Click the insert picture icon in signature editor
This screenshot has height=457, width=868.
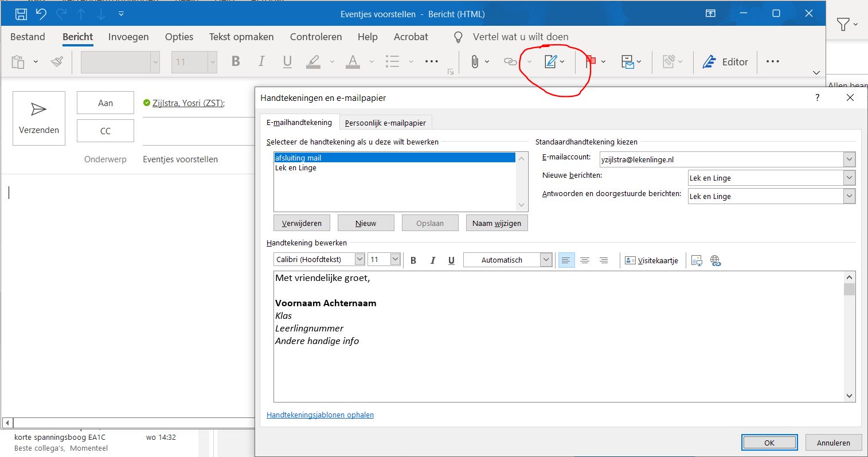tap(697, 260)
